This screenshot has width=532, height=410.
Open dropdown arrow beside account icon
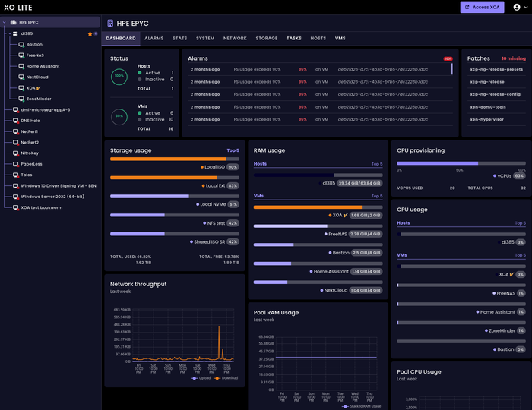click(526, 7)
